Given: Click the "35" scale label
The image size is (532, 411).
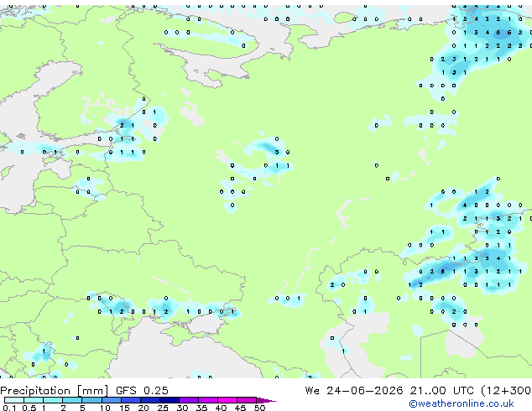Looking at the screenshot, I should click(201, 408).
